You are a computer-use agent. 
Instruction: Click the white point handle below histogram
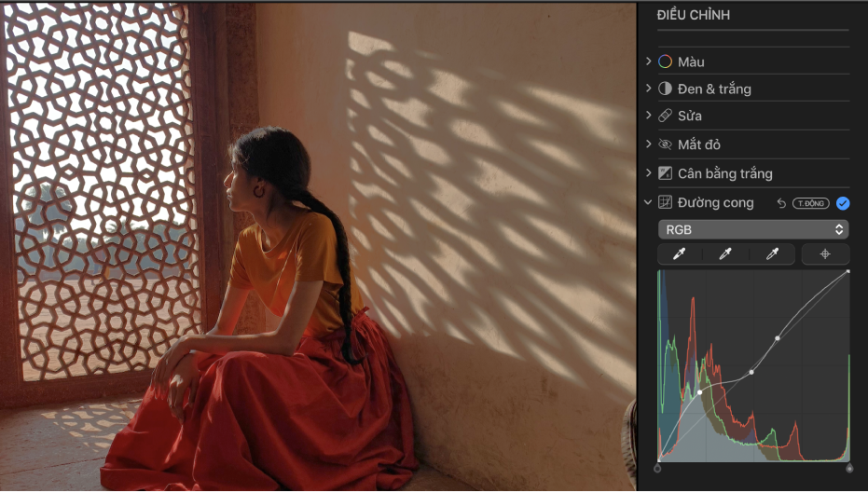click(848, 468)
